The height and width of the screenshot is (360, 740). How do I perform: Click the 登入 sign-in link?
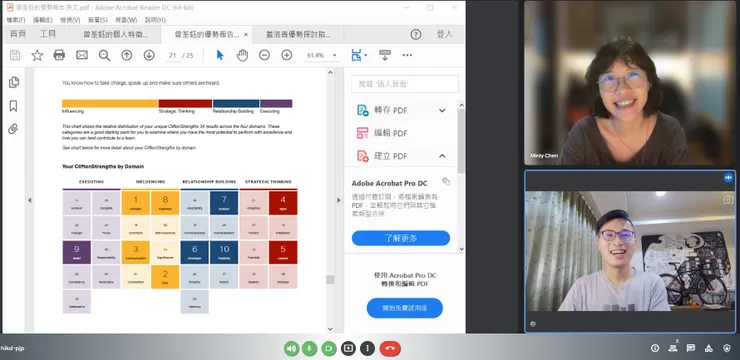444,34
